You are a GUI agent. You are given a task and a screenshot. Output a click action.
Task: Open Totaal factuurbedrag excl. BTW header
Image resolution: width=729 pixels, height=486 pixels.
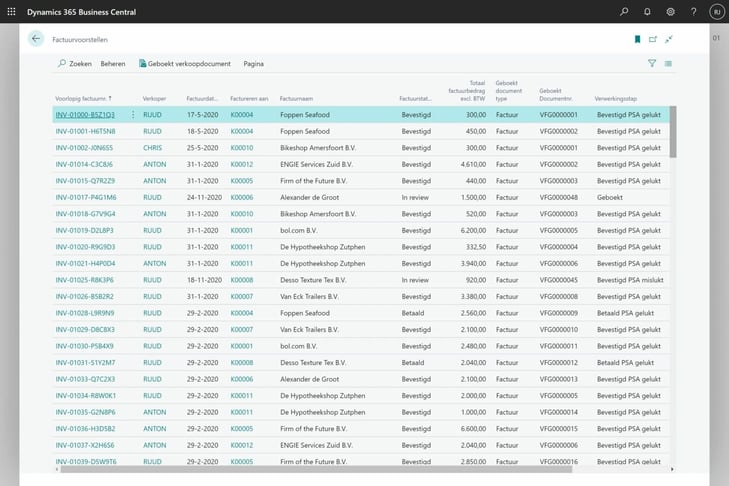coord(467,91)
